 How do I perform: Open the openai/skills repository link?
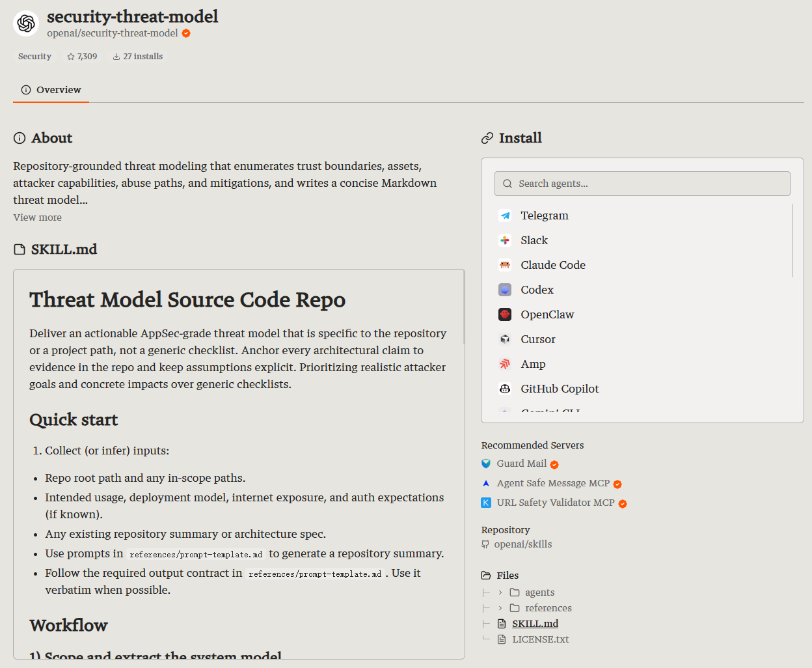[x=523, y=544]
